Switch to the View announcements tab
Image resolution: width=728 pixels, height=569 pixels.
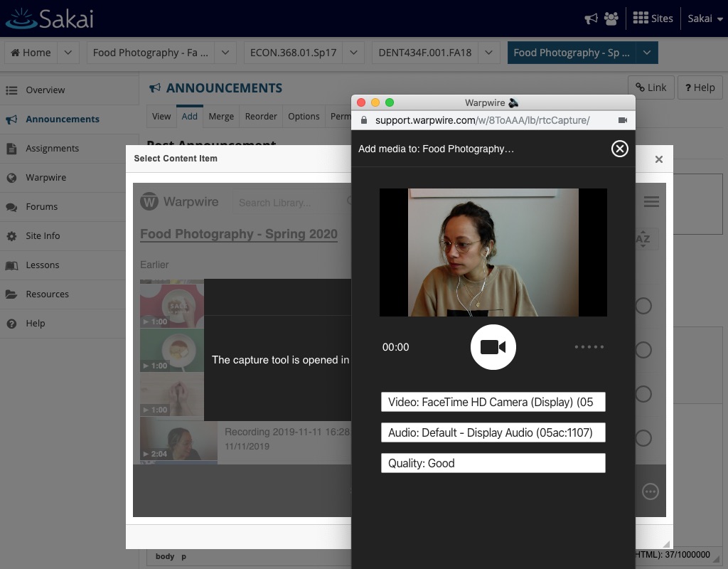161,116
